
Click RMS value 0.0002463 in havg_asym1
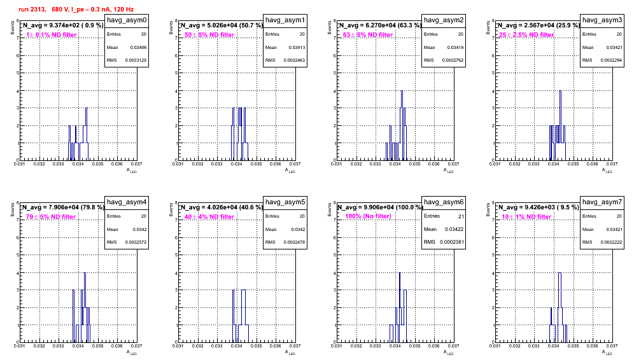coord(295,60)
